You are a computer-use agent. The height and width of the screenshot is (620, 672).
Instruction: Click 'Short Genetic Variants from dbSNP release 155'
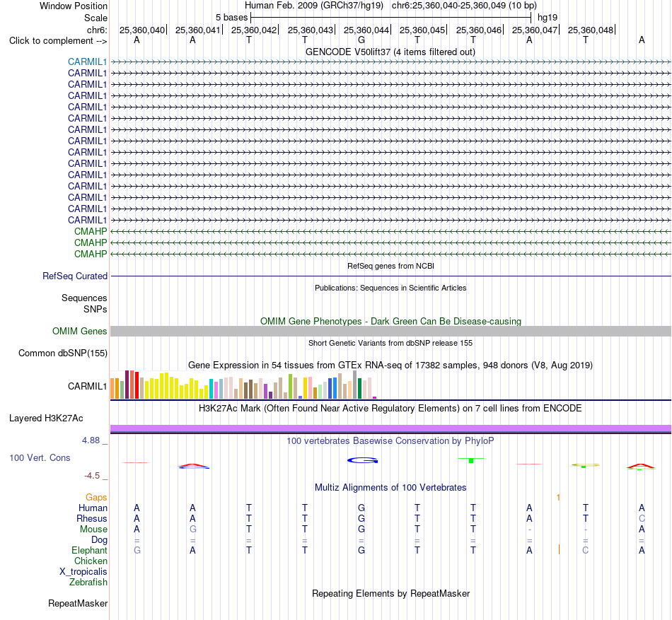pos(390,343)
